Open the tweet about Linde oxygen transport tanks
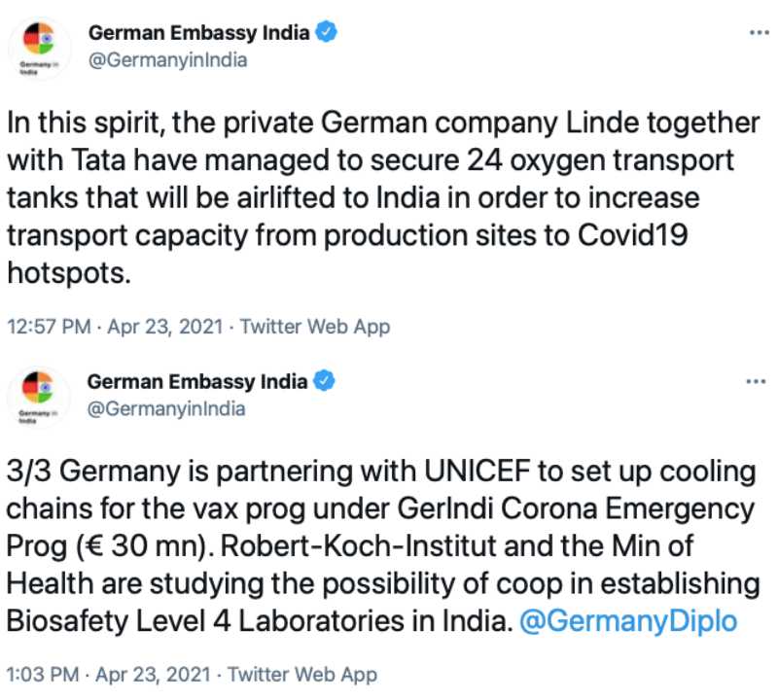This screenshot has height=700, width=778. pyautogui.click(x=379, y=198)
